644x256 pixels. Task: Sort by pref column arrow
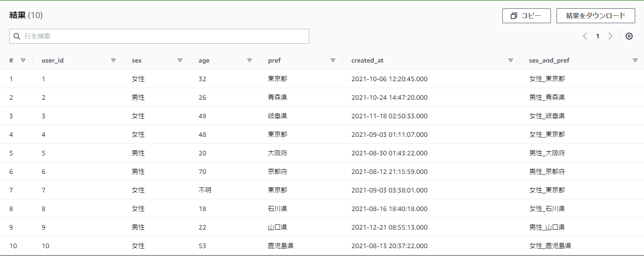point(333,60)
